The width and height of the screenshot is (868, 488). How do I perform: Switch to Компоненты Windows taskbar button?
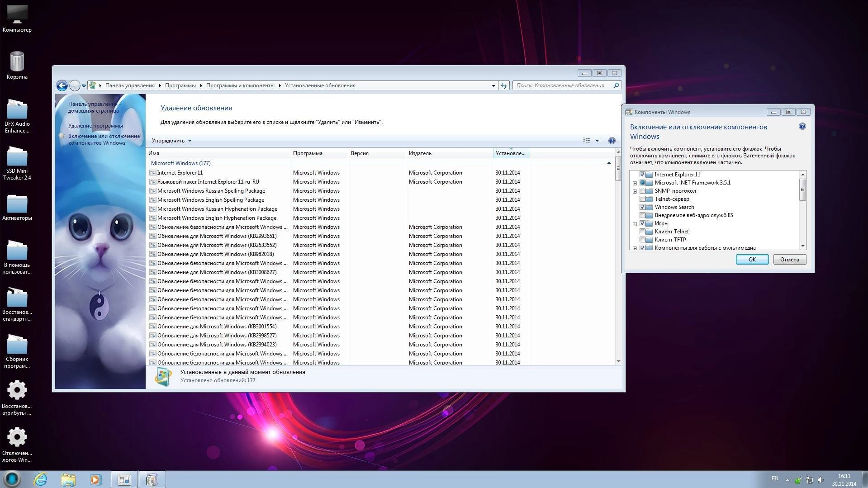click(152, 479)
